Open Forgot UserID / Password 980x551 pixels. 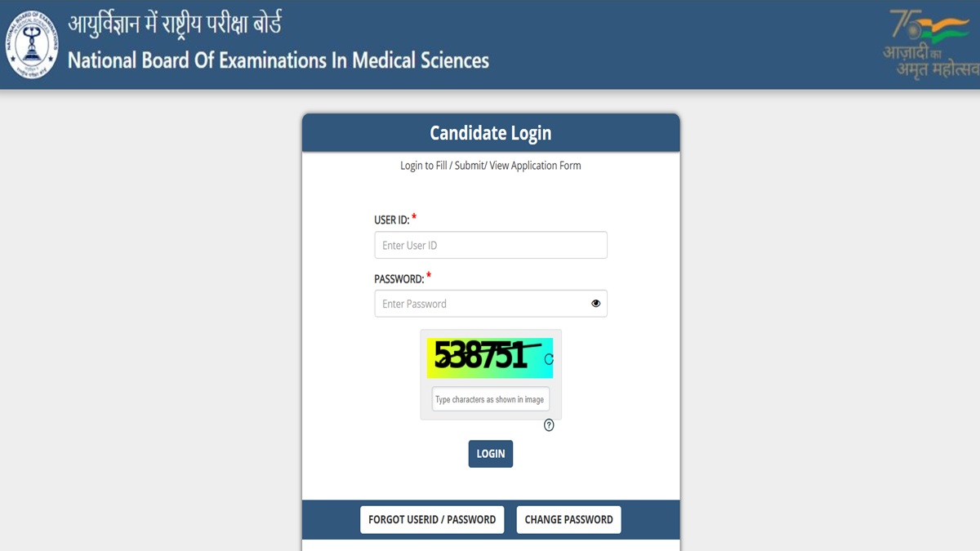coord(432,520)
